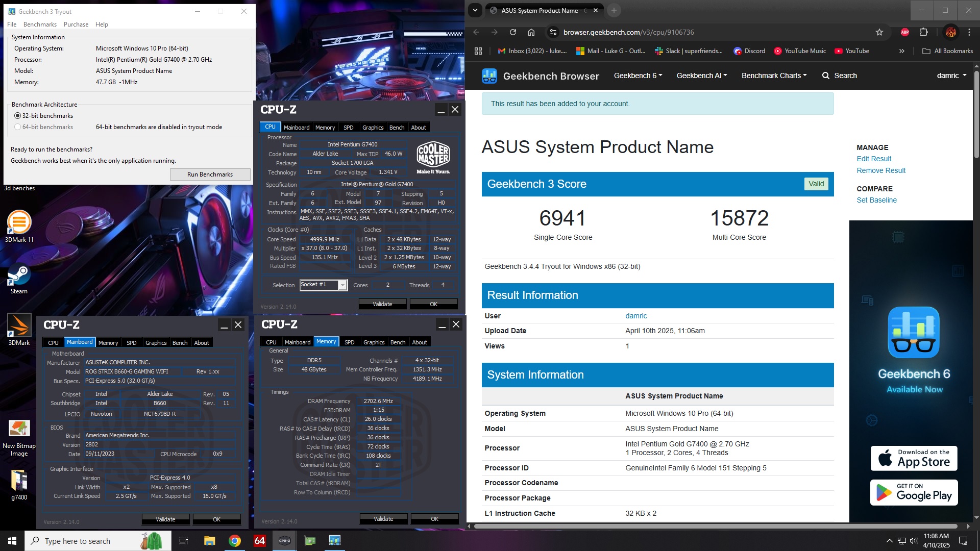Click the CPU-Z taskbar icon
This screenshot has width=980, height=551.
(x=285, y=541)
